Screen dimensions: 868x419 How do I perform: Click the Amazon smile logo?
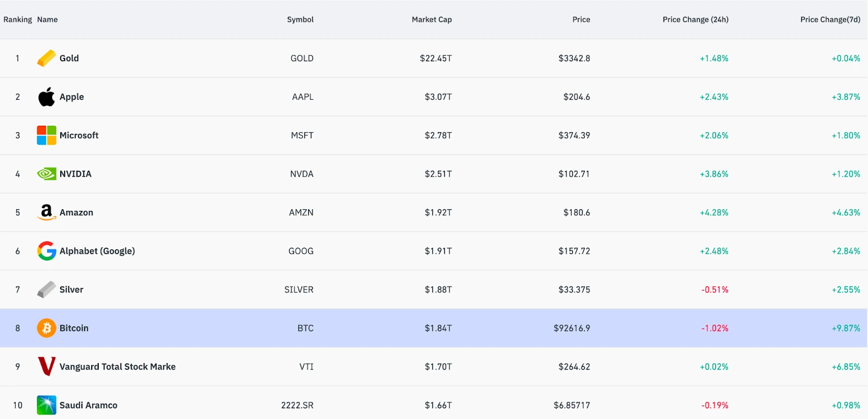46,212
